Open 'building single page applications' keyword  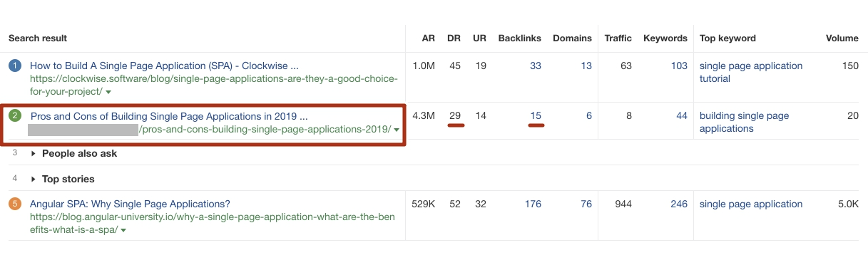point(745,122)
